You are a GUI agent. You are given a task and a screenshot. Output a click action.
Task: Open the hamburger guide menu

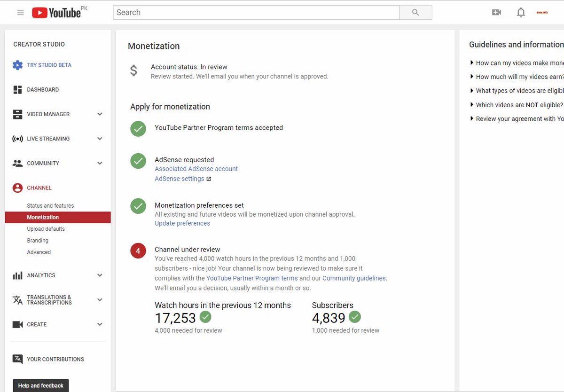20,13
